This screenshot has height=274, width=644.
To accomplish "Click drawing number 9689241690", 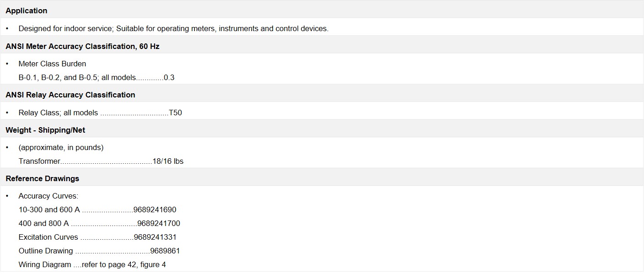I will point(155,210).
